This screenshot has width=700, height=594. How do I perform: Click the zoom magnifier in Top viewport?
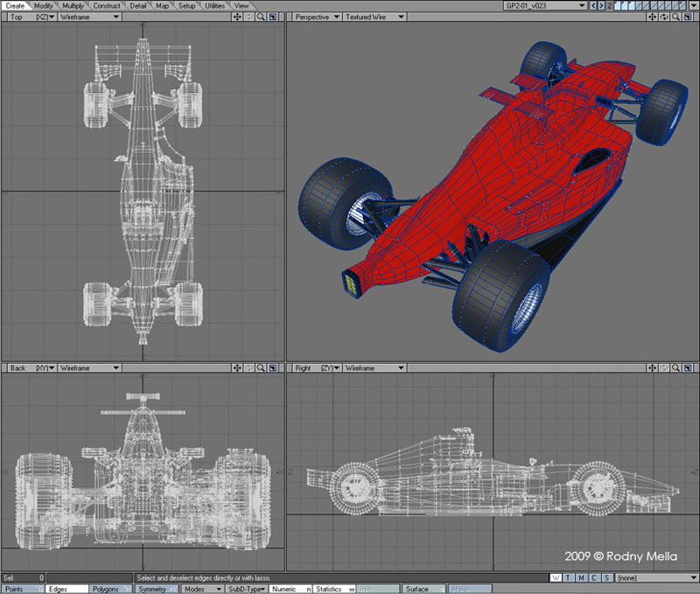click(261, 17)
